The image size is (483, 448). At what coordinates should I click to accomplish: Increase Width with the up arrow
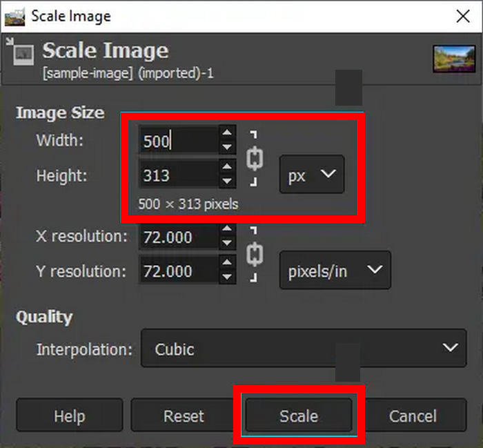click(227, 132)
